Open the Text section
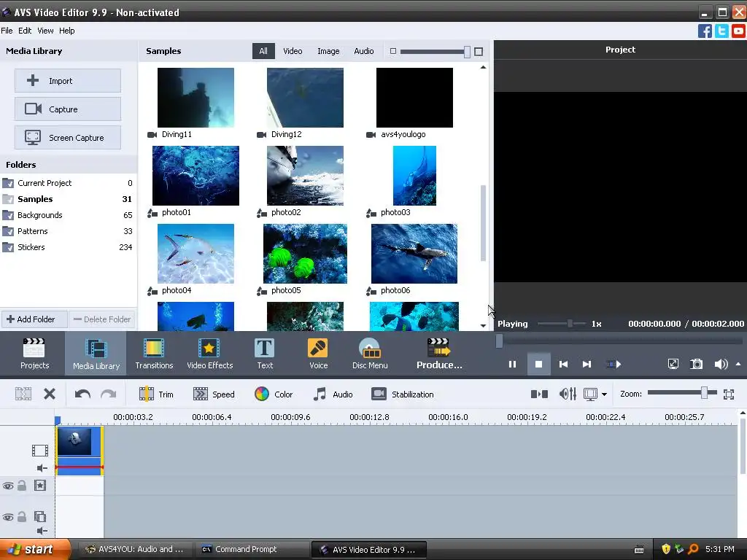The height and width of the screenshot is (560, 747). pos(265,354)
